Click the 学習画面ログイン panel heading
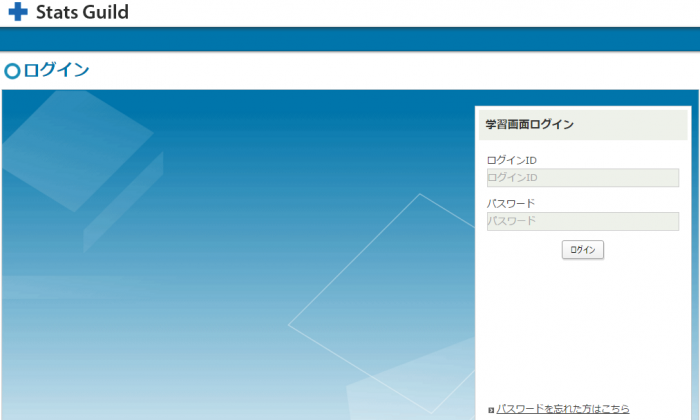Image resolution: width=700 pixels, height=420 pixels. [529, 125]
